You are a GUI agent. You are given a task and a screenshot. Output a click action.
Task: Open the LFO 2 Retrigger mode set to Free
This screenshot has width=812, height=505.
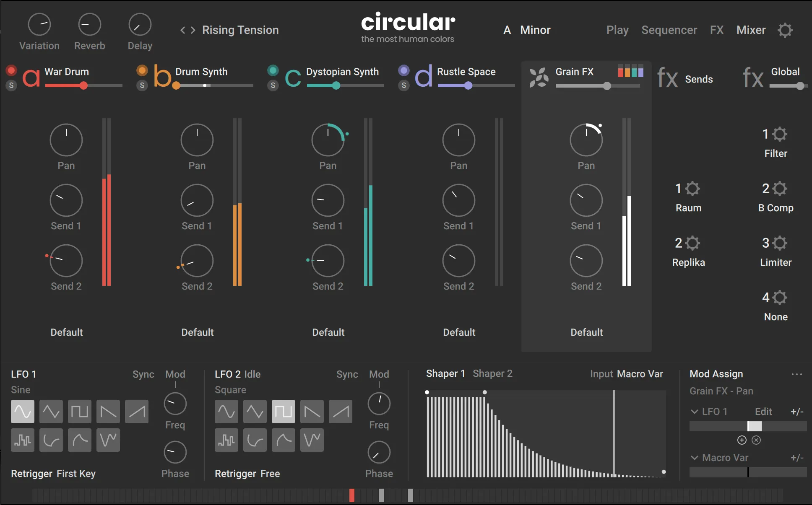[x=270, y=474]
